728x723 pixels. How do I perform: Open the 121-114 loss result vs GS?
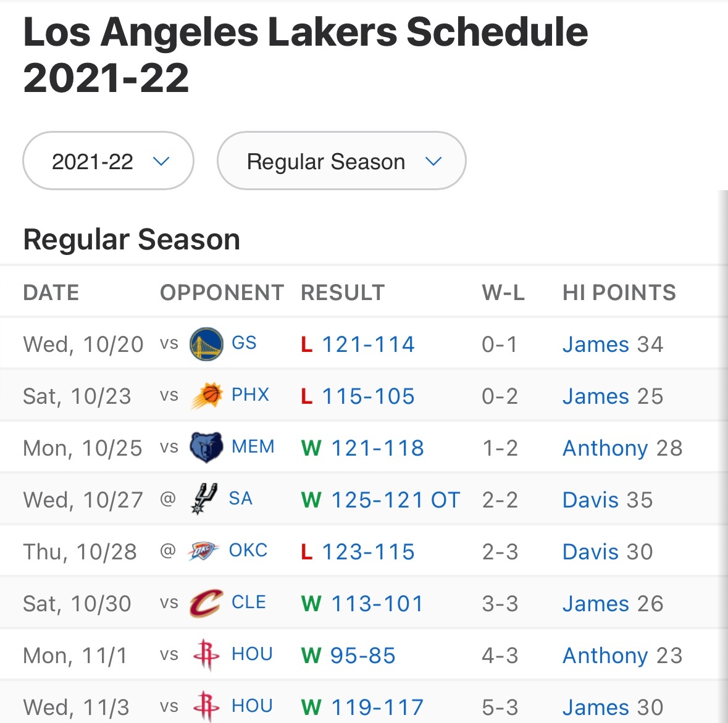[368, 345]
